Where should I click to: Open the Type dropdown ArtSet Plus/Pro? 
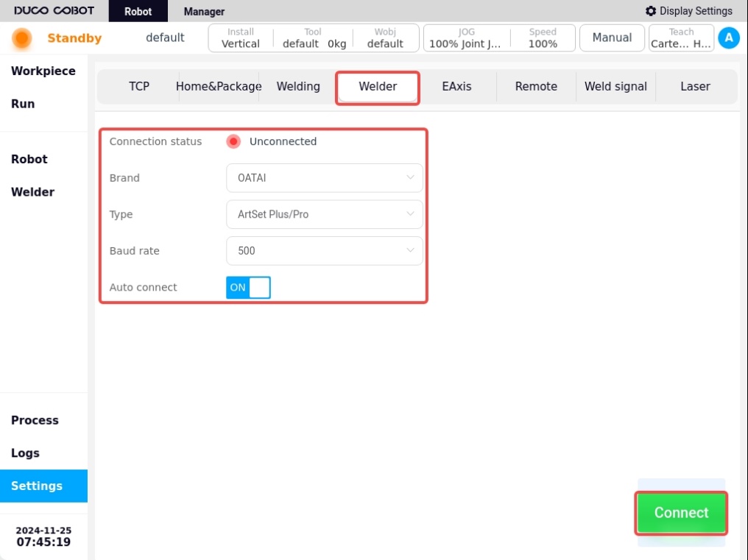(325, 214)
